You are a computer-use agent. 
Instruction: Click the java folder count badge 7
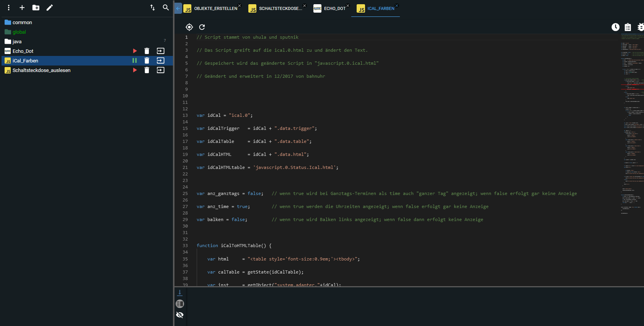coord(165,41)
